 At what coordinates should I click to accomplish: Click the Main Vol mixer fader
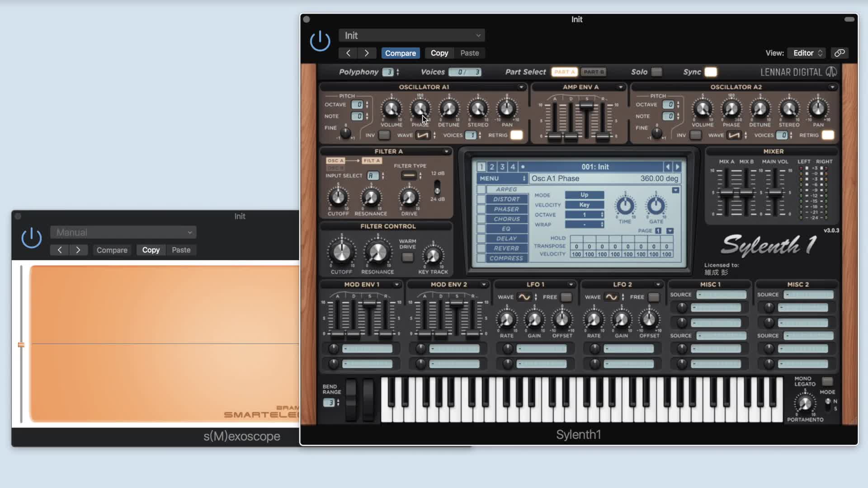(775, 193)
